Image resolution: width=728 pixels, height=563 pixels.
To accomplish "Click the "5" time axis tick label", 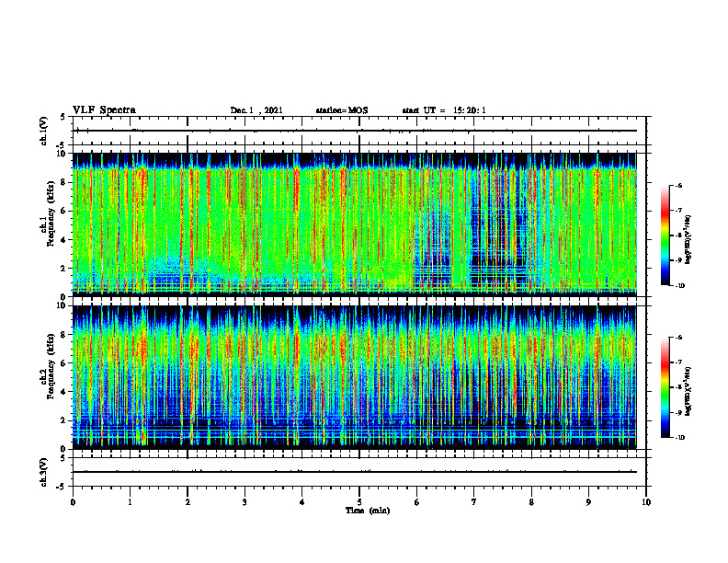I will (359, 502).
